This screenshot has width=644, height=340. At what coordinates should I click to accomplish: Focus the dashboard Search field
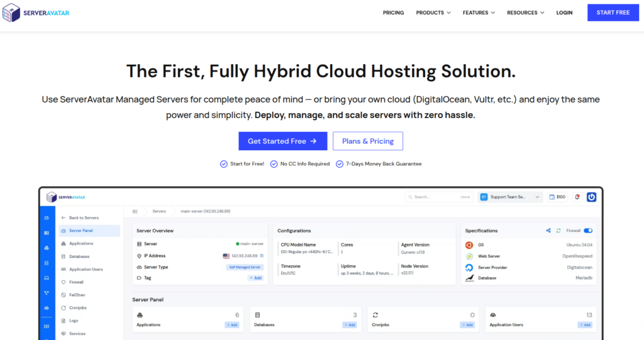[x=438, y=197]
